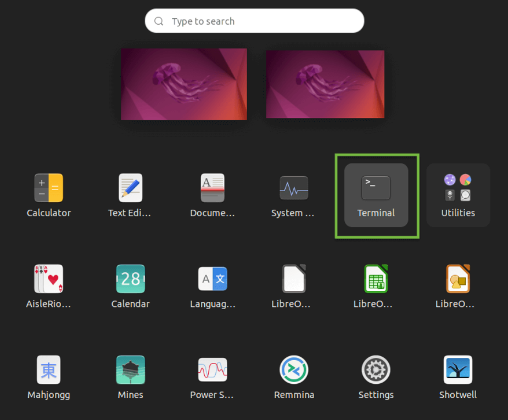This screenshot has width=508, height=420.
Task: Switch to the second workspace thumbnail
Action: point(325,84)
